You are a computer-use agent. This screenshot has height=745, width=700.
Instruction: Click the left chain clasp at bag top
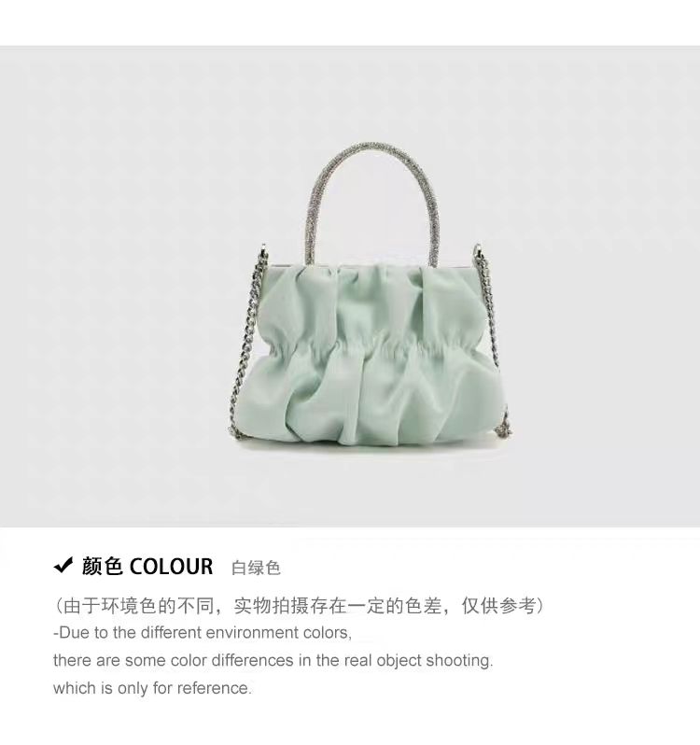264,256
